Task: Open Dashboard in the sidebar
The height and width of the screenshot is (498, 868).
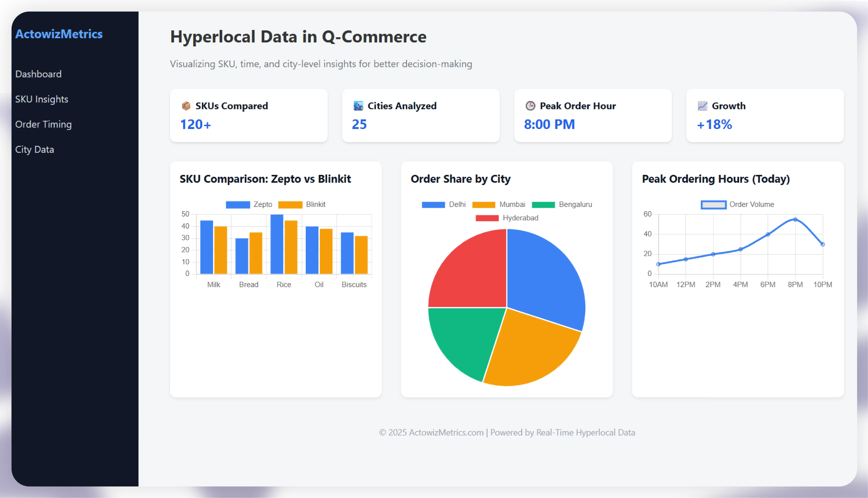Action: coord(38,74)
